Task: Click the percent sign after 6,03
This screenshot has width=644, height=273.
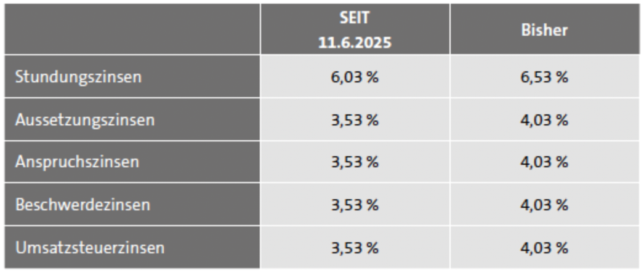Action: pyautogui.click(x=373, y=77)
